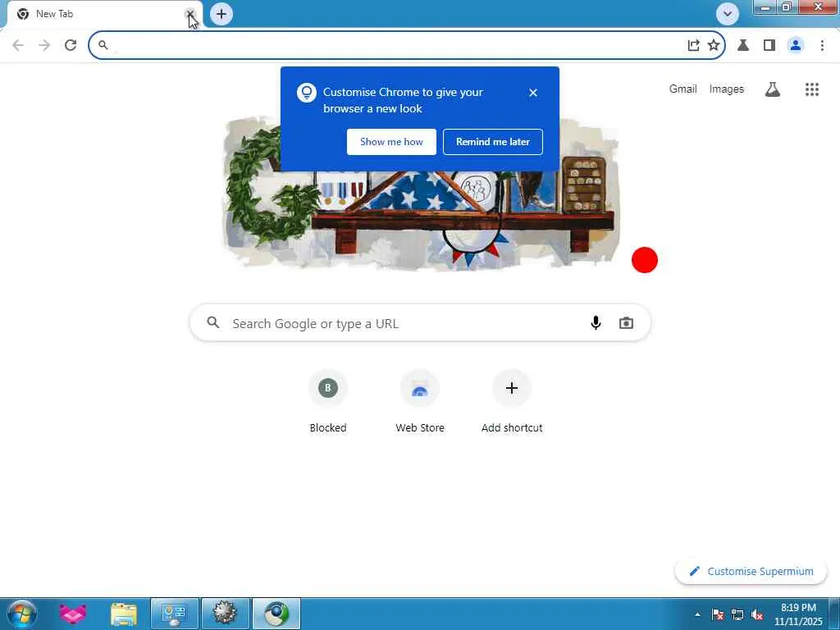Open network status tray icon
Screen dimensions: 840x630
click(737, 614)
